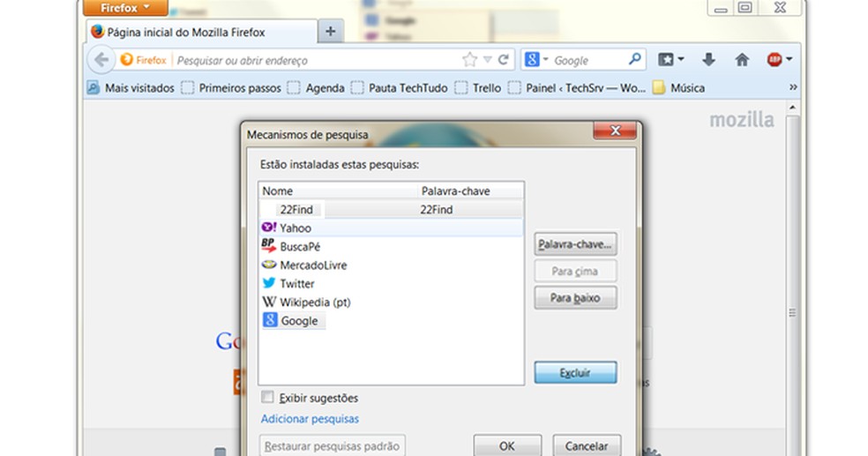Go back with the back arrow
Viewport: 868px width, 456px height.
tap(101, 60)
